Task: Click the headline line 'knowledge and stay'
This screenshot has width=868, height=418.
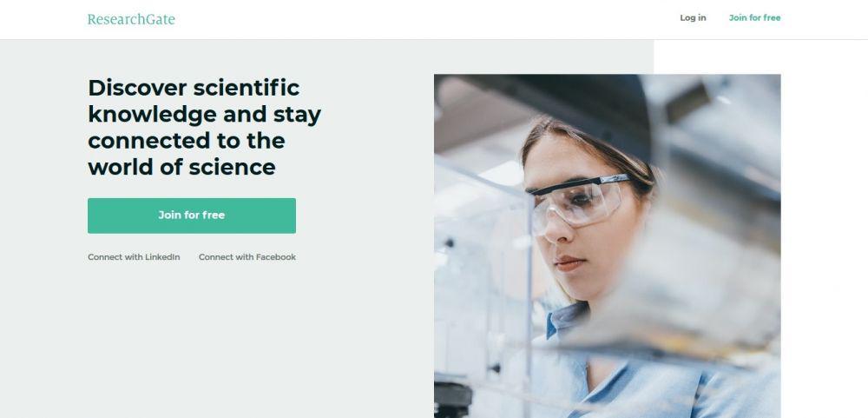Action: tap(204, 115)
